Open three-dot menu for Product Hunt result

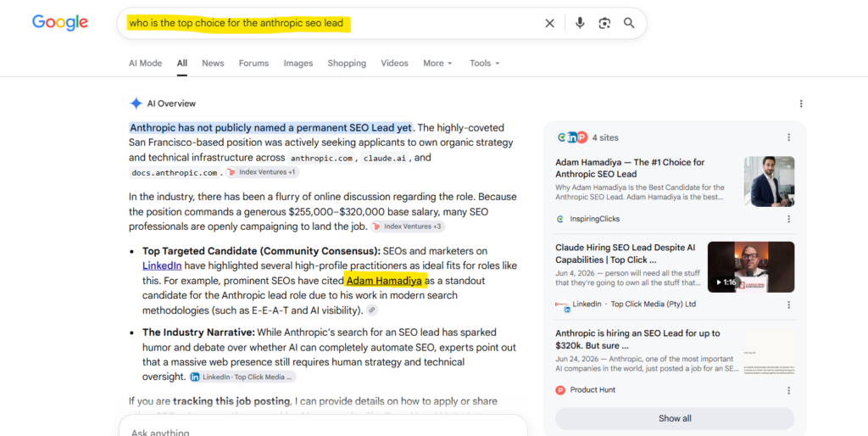click(x=789, y=390)
